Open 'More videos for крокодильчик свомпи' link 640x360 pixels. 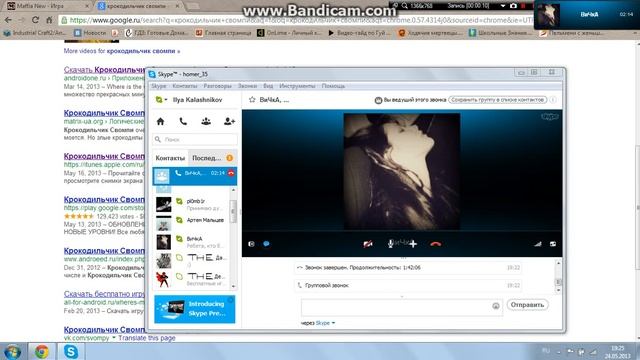click(122, 51)
